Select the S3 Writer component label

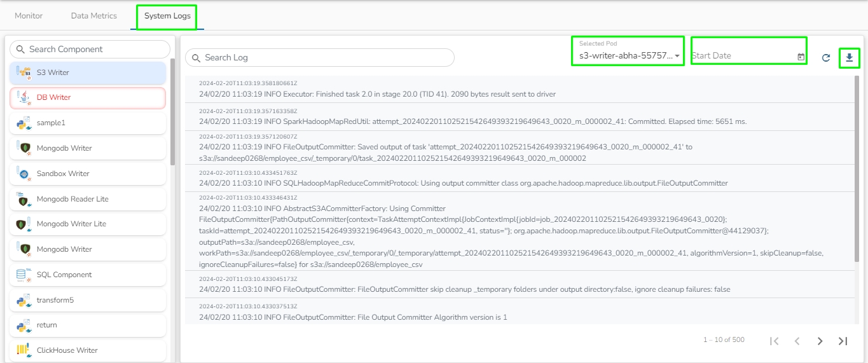53,72
